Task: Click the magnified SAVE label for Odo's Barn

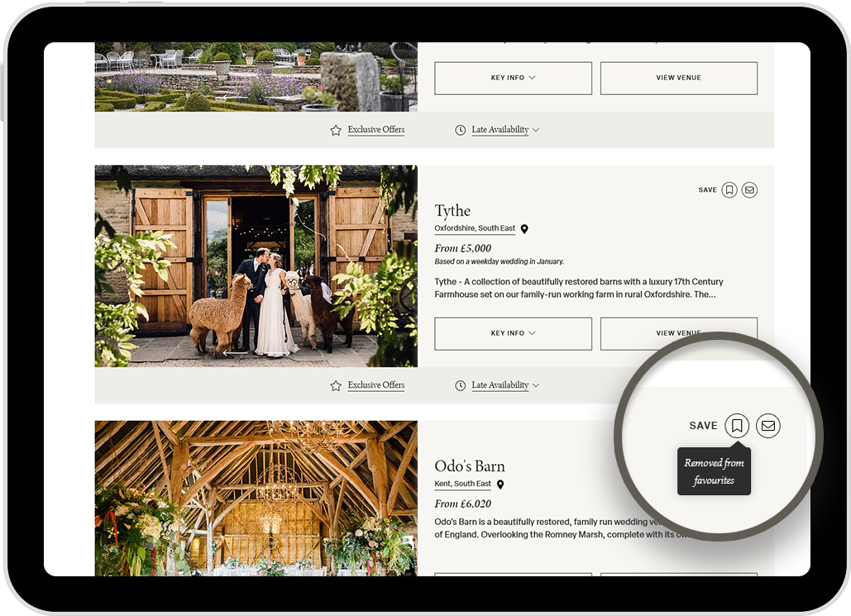Action: click(703, 426)
